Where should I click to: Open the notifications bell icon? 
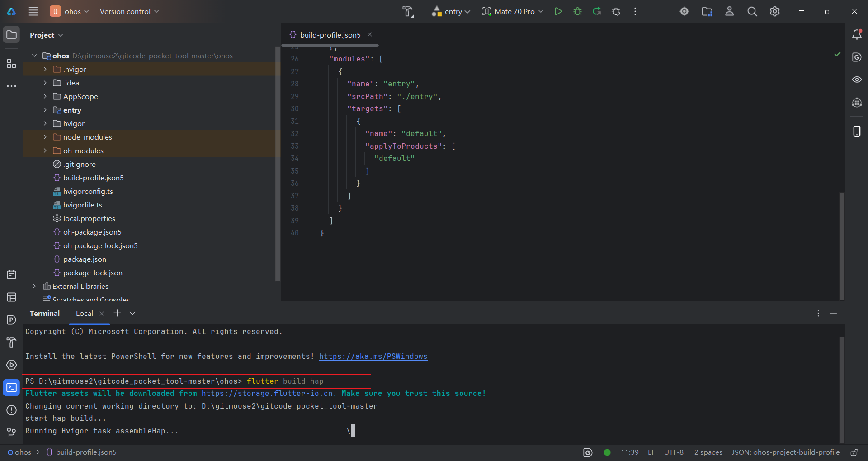[857, 34]
